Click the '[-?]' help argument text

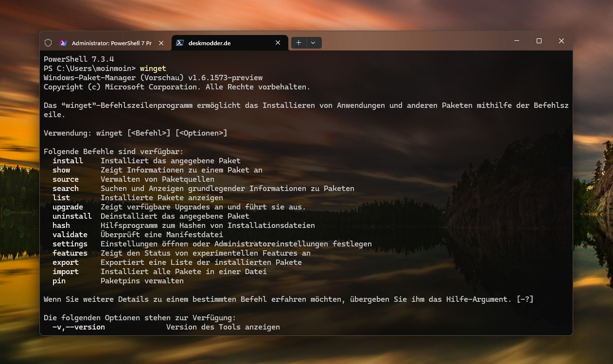[525, 299]
